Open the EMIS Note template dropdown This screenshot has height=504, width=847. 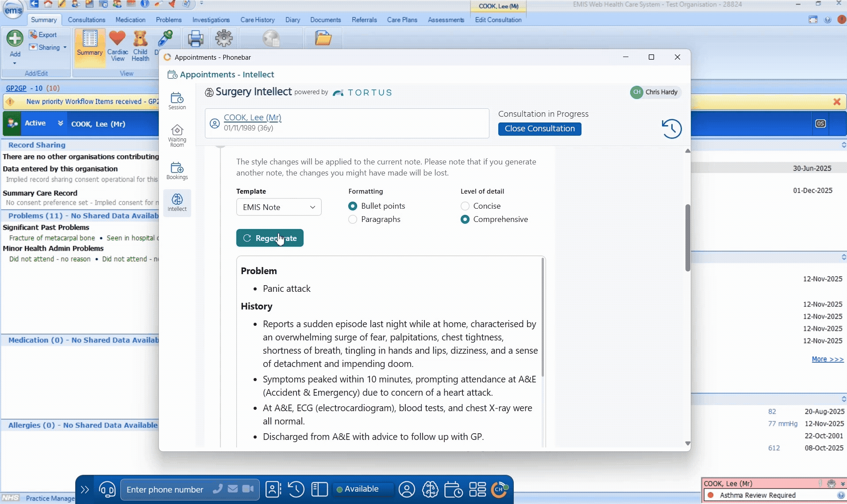click(278, 207)
